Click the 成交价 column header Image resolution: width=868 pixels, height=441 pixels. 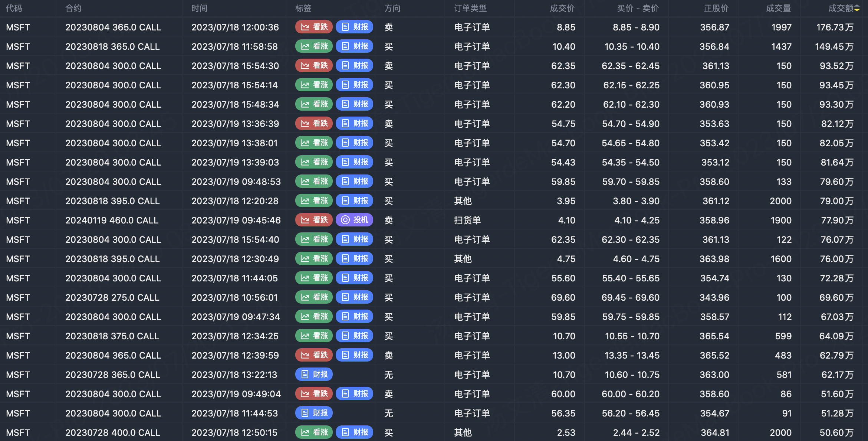562,8
